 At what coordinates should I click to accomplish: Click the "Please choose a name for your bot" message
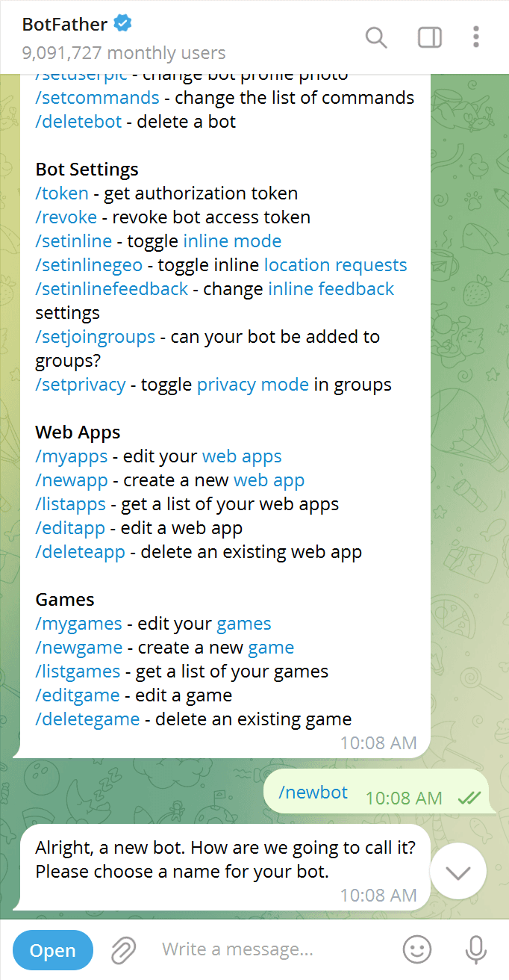point(182,871)
